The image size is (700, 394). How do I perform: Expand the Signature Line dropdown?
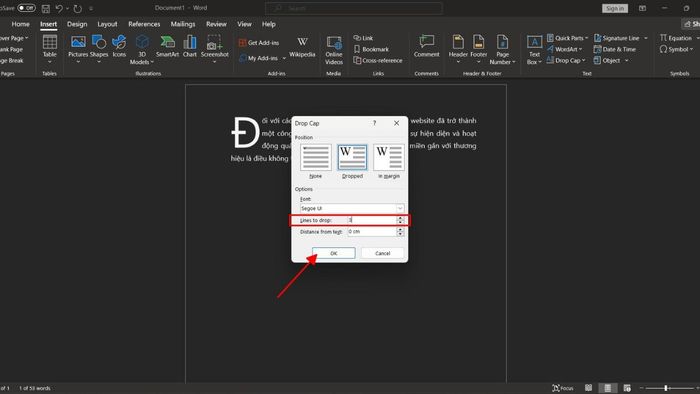click(646, 38)
